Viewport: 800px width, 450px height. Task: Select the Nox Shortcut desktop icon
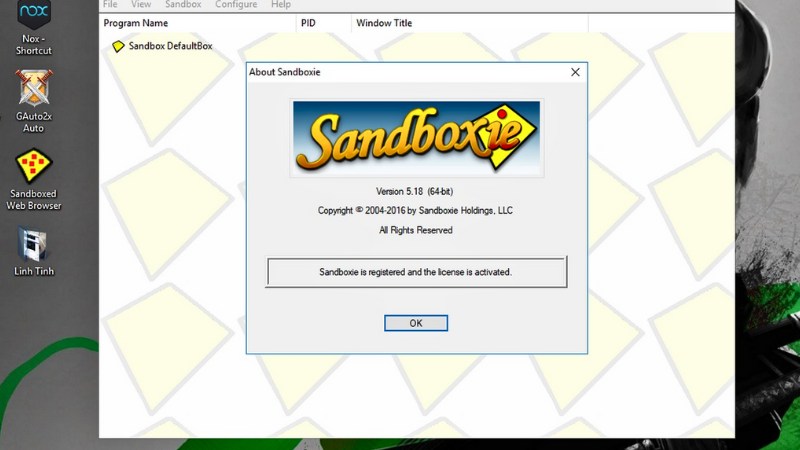[34, 28]
